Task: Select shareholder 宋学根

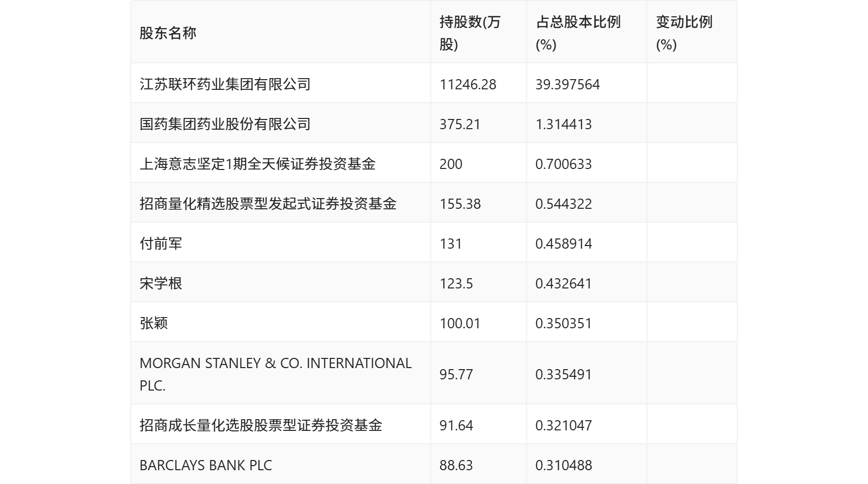Action: 161,283
